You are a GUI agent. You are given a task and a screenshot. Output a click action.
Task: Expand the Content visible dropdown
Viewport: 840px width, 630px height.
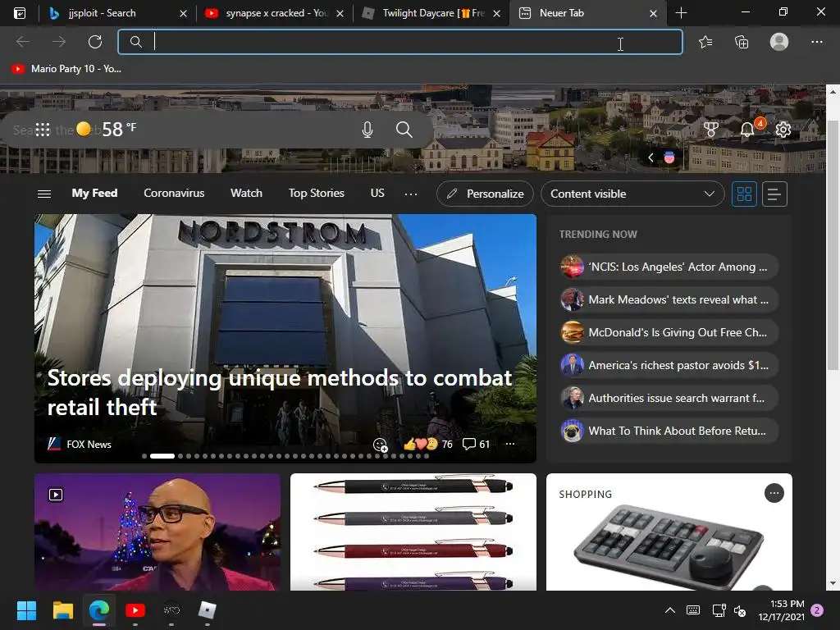coord(632,194)
